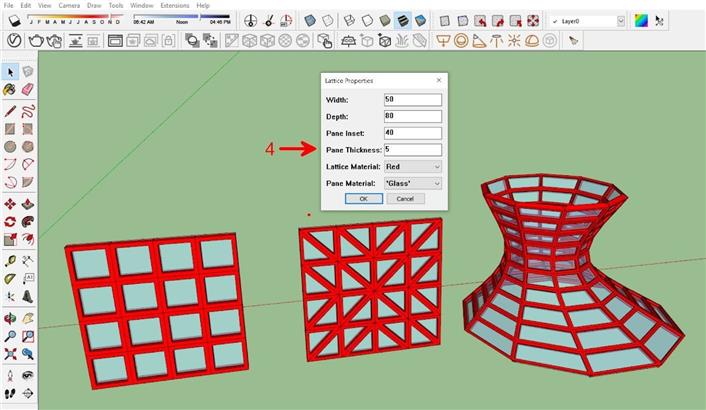Click the Pane Thickness field

[413, 149]
